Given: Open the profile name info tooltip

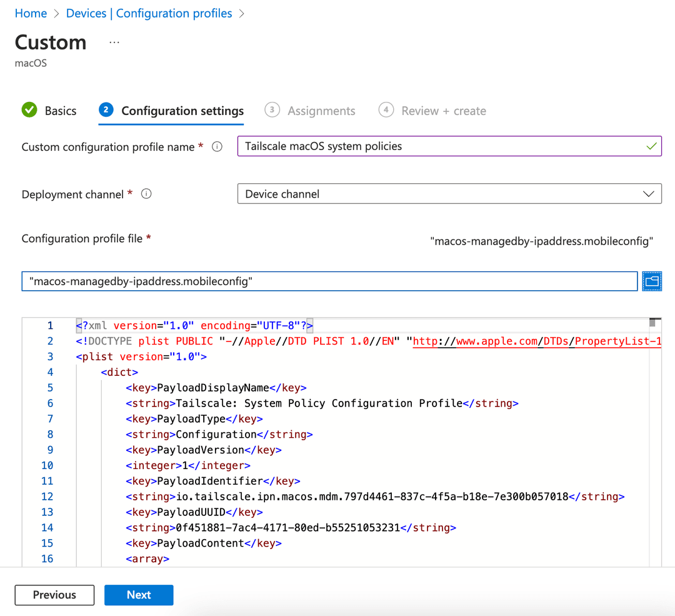Looking at the screenshot, I should pyautogui.click(x=216, y=146).
